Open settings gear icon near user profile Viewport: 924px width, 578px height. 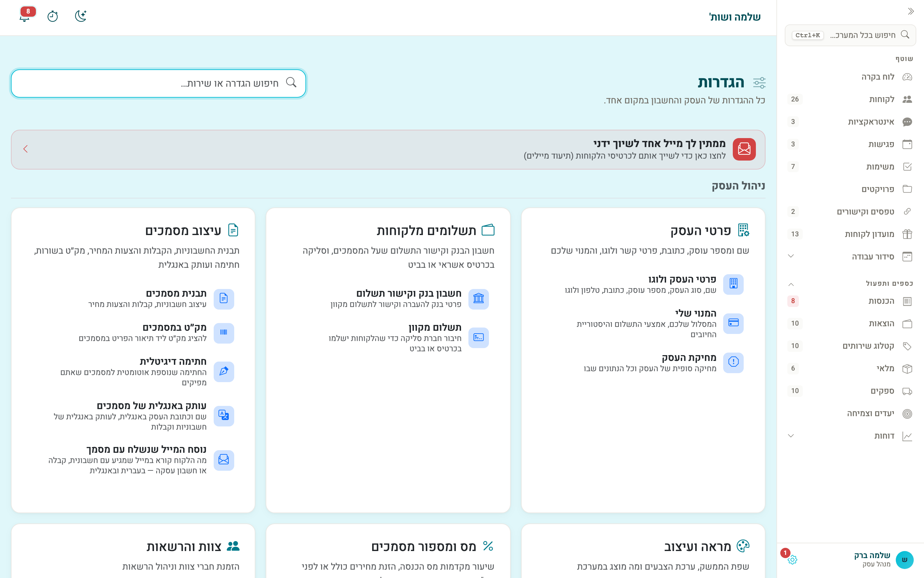point(792,560)
